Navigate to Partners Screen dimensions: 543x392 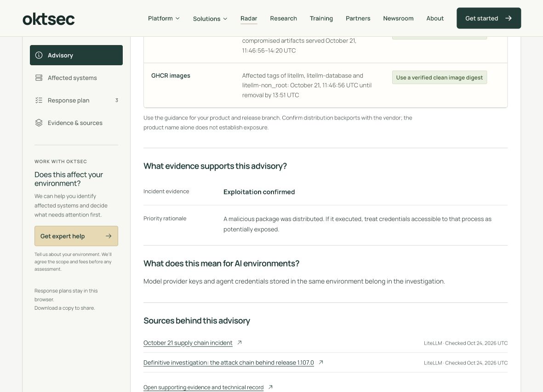click(x=358, y=18)
